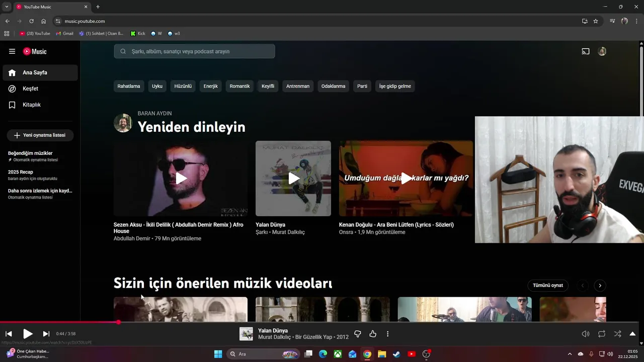Open Keşfet in the sidebar

[x=40, y=88]
